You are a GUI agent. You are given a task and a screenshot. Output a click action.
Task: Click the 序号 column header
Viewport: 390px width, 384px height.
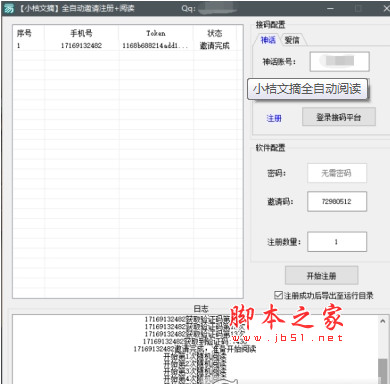click(x=29, y=33)
